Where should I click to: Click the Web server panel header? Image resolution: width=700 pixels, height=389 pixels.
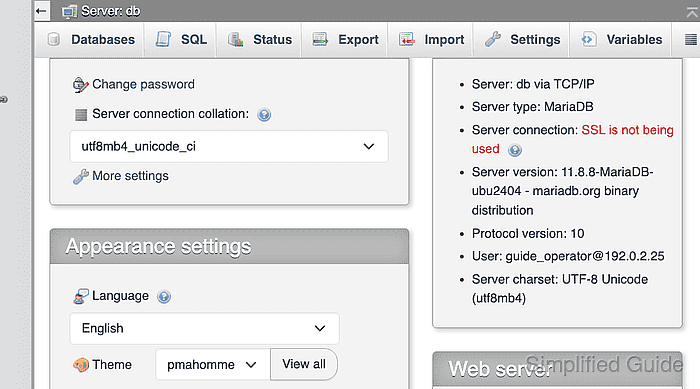coord(557,369)
